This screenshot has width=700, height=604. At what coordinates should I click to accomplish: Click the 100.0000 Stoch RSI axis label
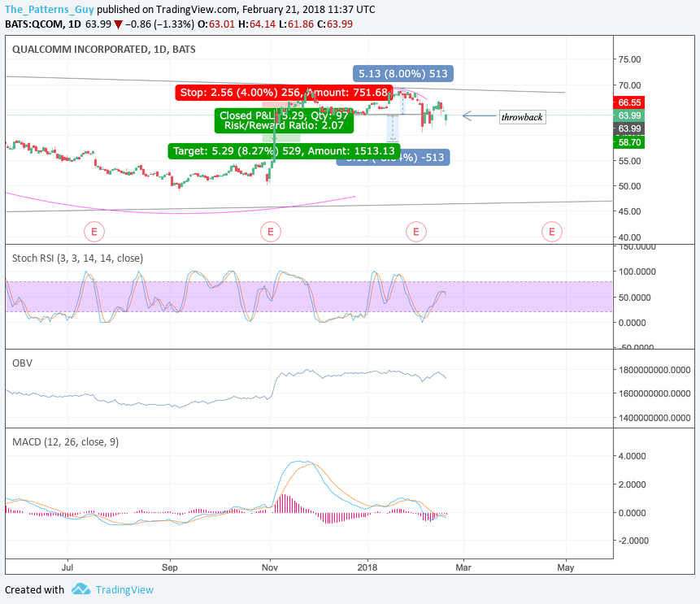coord(637,272)
